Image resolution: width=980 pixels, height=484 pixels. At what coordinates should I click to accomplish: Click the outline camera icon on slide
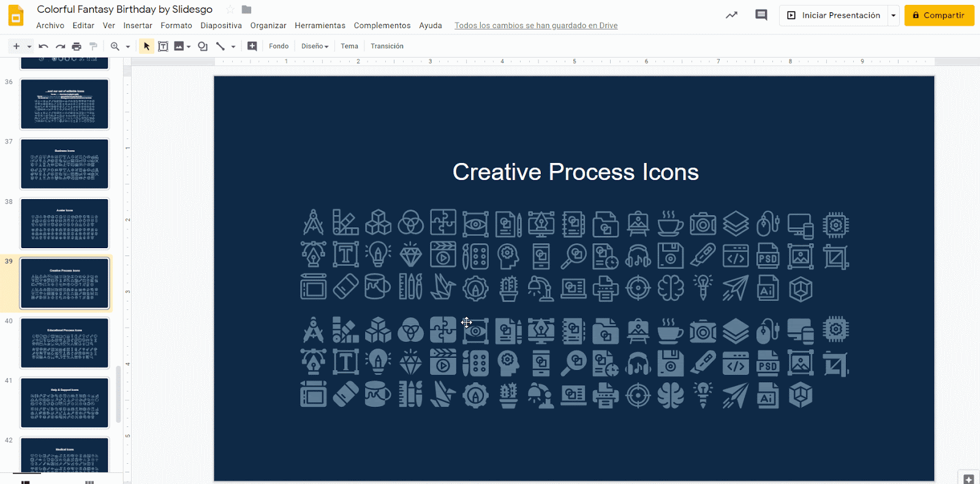point(703,224)
